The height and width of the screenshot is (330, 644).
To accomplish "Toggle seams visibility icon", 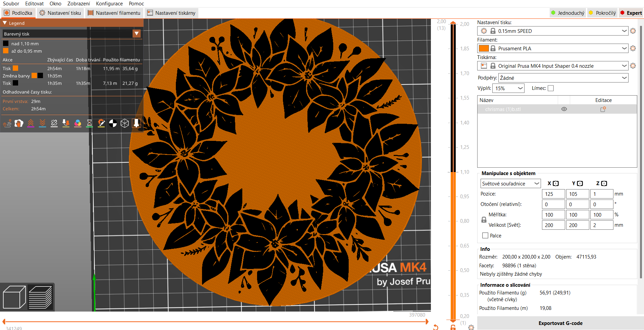I will [54, 123].
